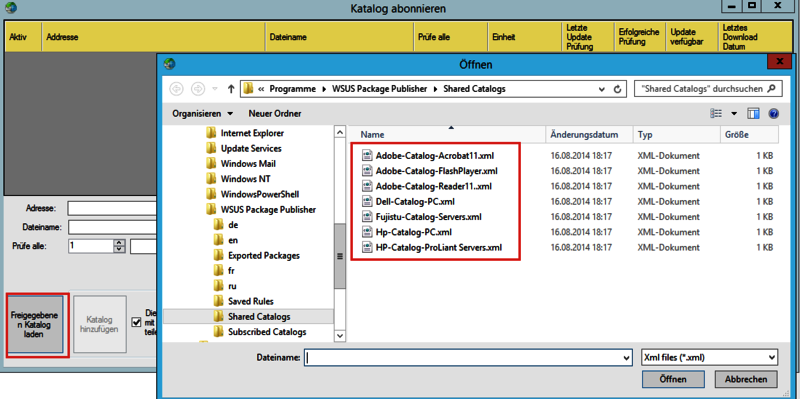This screenshot has height=399, width=800.
Task: Click the Hp-Catalog-PC.xml file icon
Action: (x=367, y=232)
